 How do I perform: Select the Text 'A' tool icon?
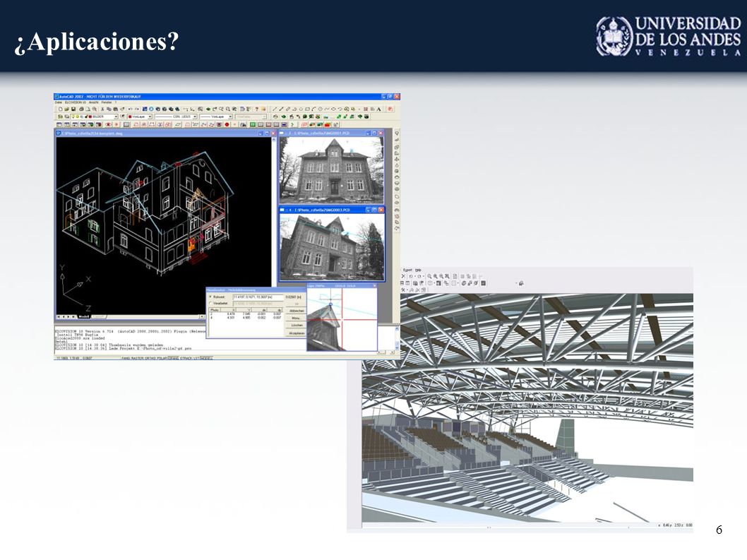[378, 109]
